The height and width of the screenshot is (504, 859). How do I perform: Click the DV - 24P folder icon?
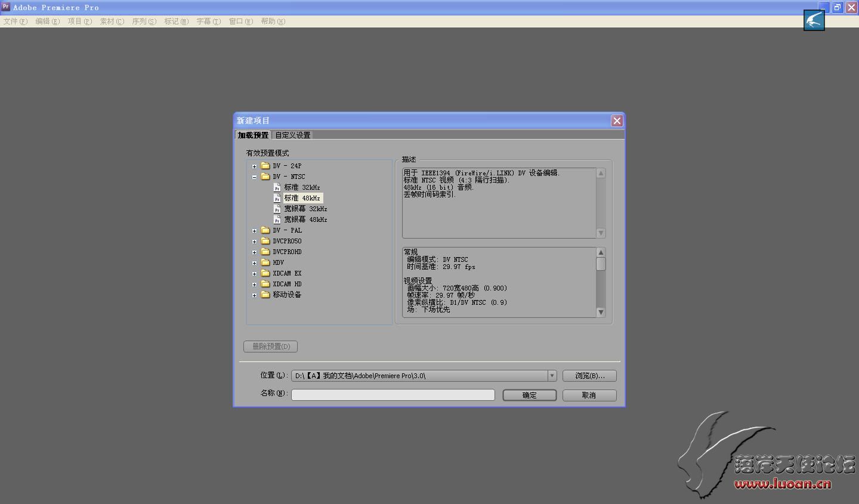click(265, 166)
